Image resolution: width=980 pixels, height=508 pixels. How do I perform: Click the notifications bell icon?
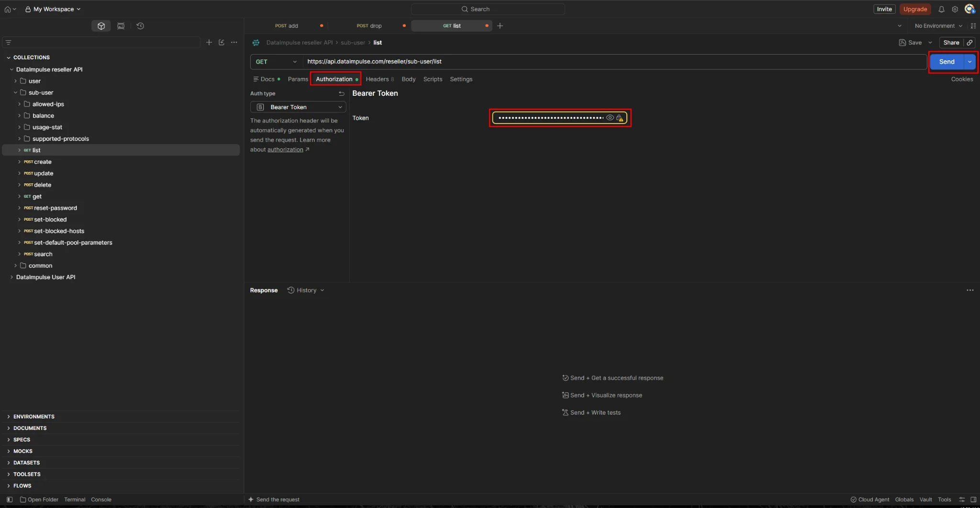[x=941, y=9]
